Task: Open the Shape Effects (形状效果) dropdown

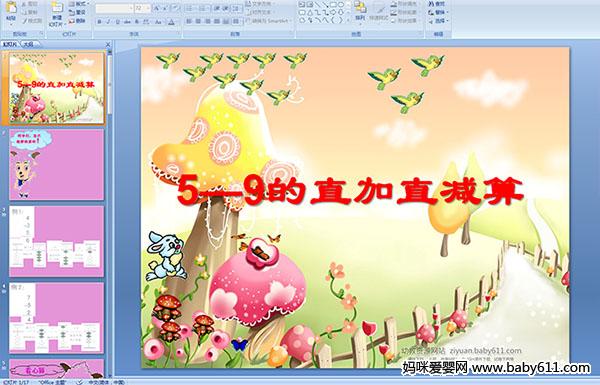Action: 406,21
